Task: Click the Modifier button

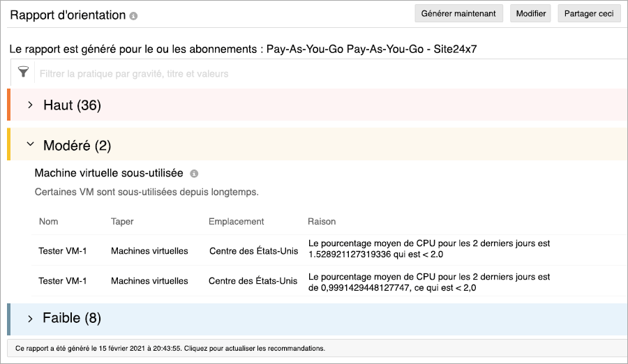Action: 530,13
